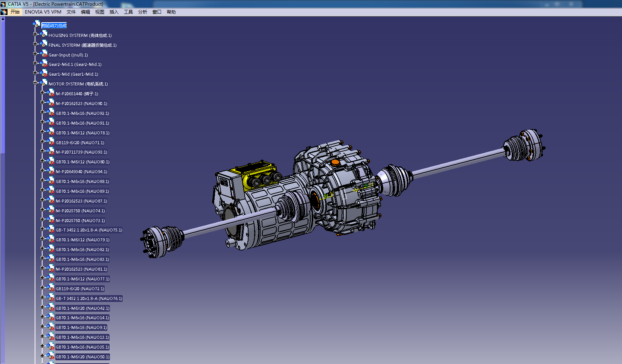Select the GB70.1-M6X20 (NAUO50.1) label
Image resolution: width=622 pixels, height=364 pixels.
point(83,357)
